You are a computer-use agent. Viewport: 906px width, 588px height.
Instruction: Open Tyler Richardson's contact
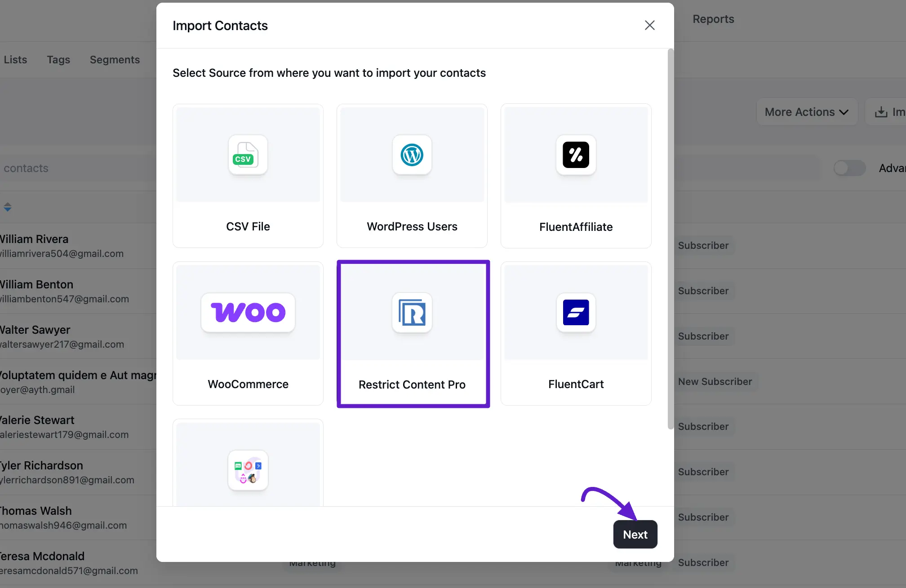(x=41, y=465)
